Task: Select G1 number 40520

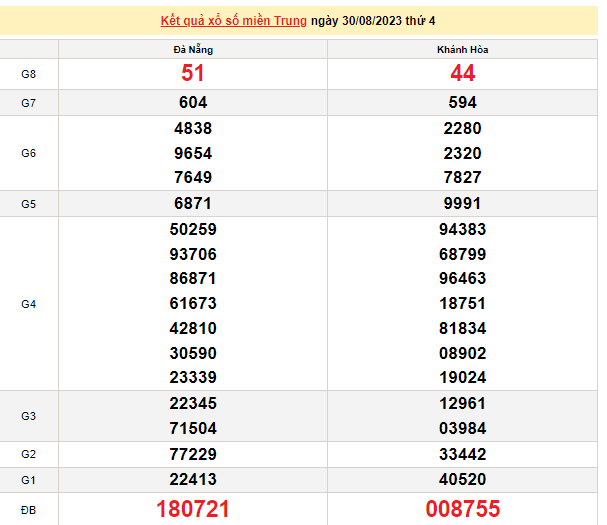Action: 462,479
